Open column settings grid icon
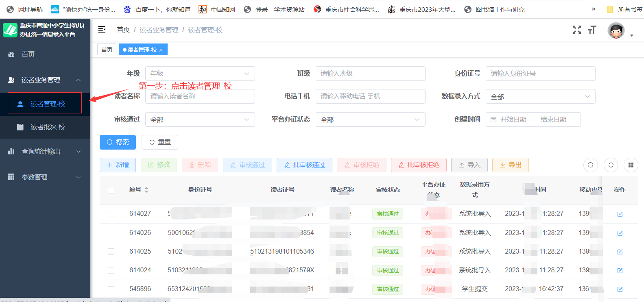 point(631,165)
